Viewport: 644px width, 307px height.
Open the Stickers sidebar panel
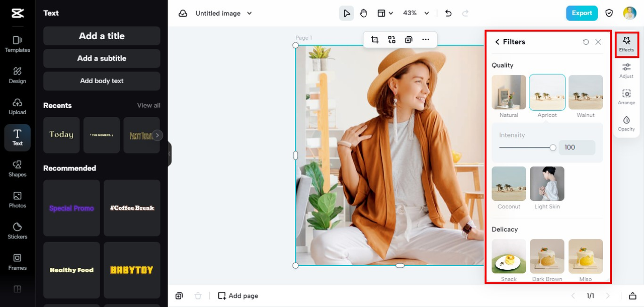click(x=18, y=231)
